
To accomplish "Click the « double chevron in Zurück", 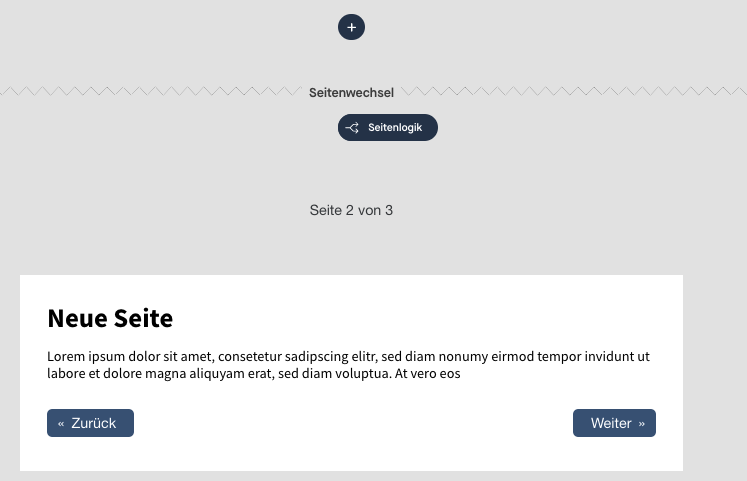I will [61, 424].
